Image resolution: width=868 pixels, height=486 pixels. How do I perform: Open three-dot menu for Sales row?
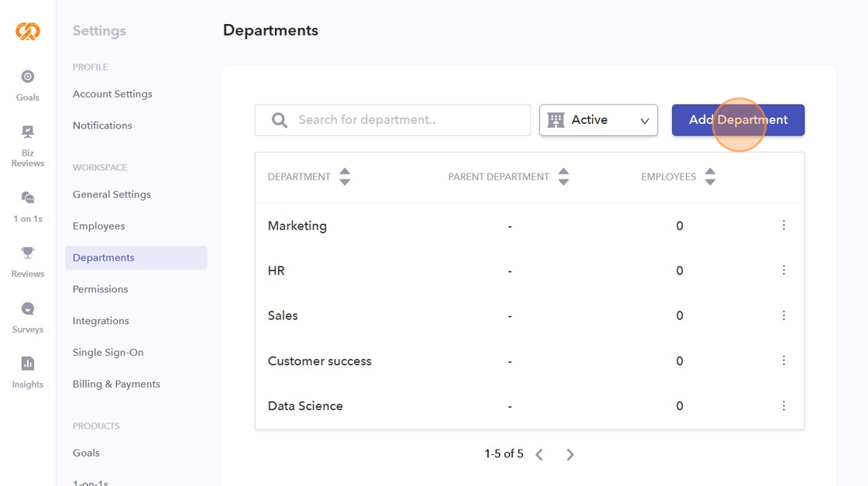pyautogui.click(x=784, y=315)
